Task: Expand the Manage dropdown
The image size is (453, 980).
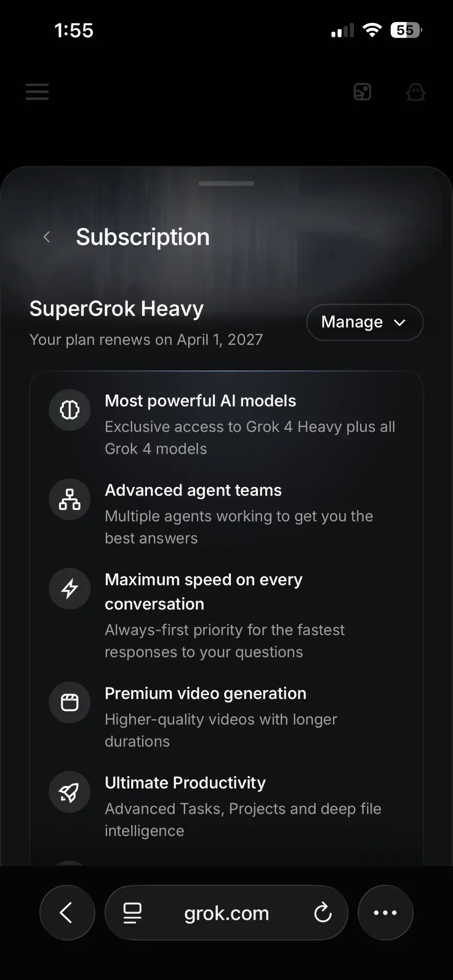Action: (x=365, y=322)
